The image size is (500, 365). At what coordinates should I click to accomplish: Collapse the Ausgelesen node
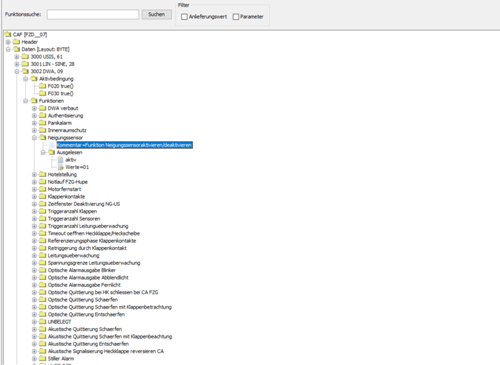tap(43, 152)
